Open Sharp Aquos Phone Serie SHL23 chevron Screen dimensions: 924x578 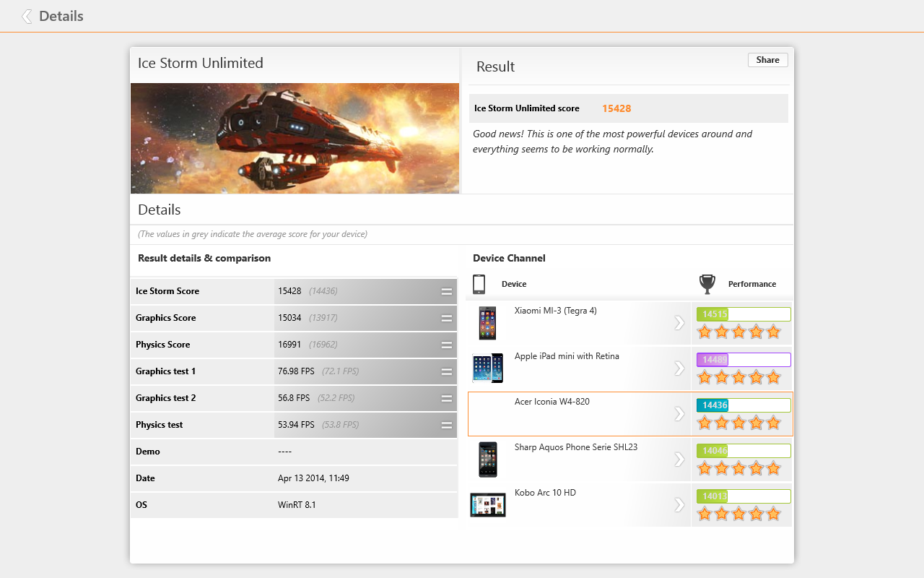679,460
